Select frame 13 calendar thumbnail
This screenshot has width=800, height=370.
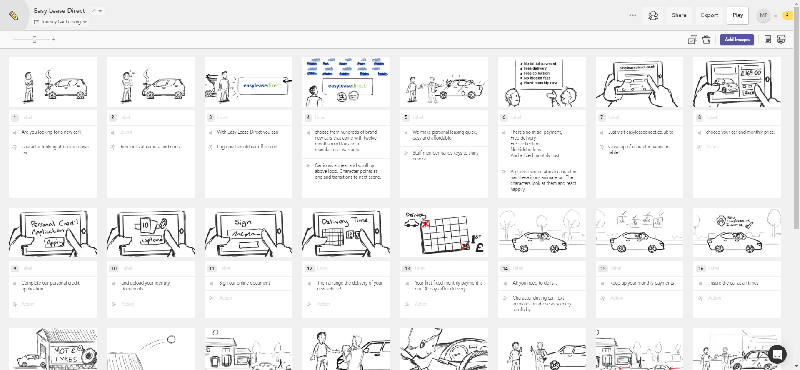pos(444,232)
